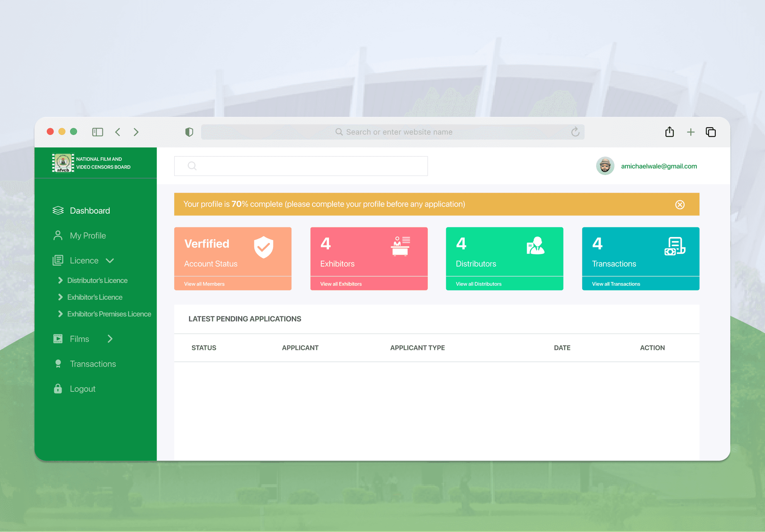Click the My Profile person icon

(x=58, y=236)
